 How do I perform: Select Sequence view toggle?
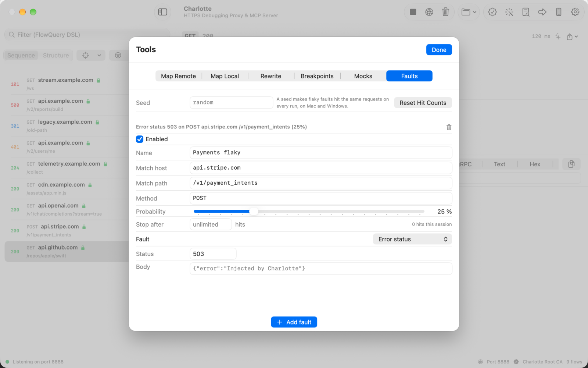(x=21, y=55)
